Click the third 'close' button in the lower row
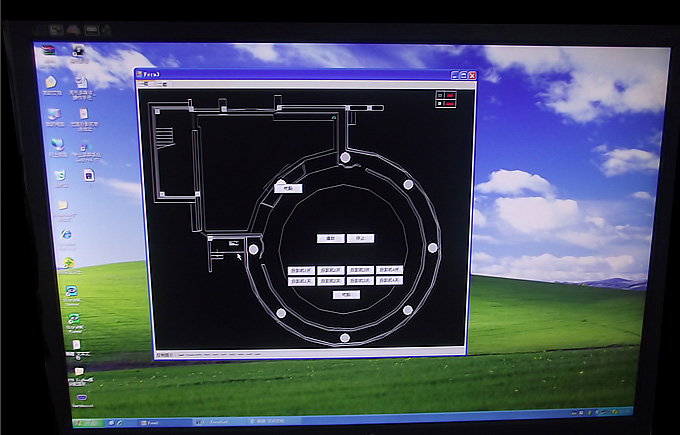 (x=360, y=281)
